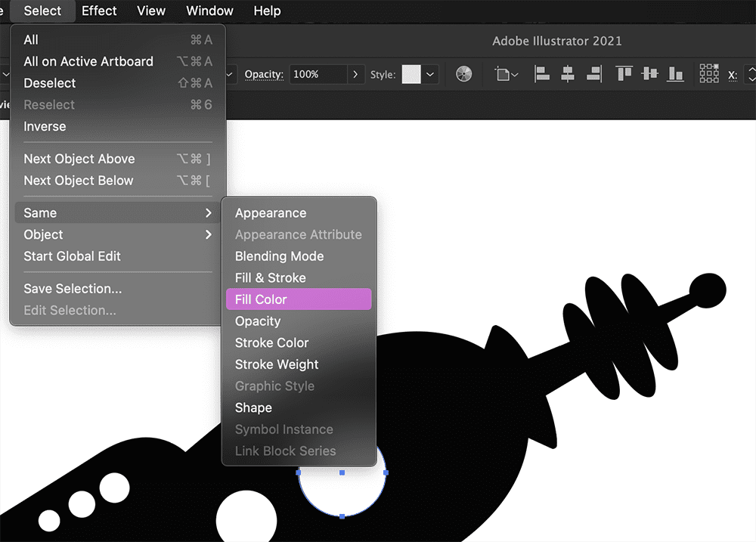Expand the Opacity slider arrow
The width and height of the screenshot is (756, 542).
point(356,74)
